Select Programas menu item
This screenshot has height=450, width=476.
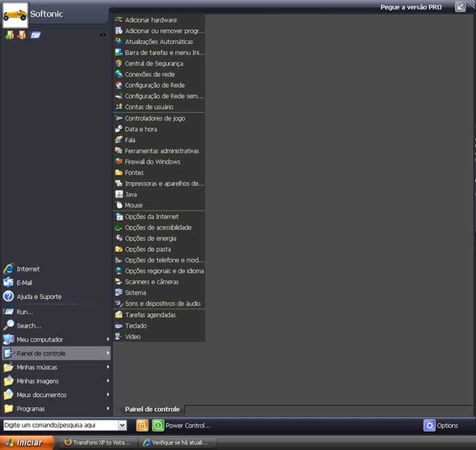point(56,409)
